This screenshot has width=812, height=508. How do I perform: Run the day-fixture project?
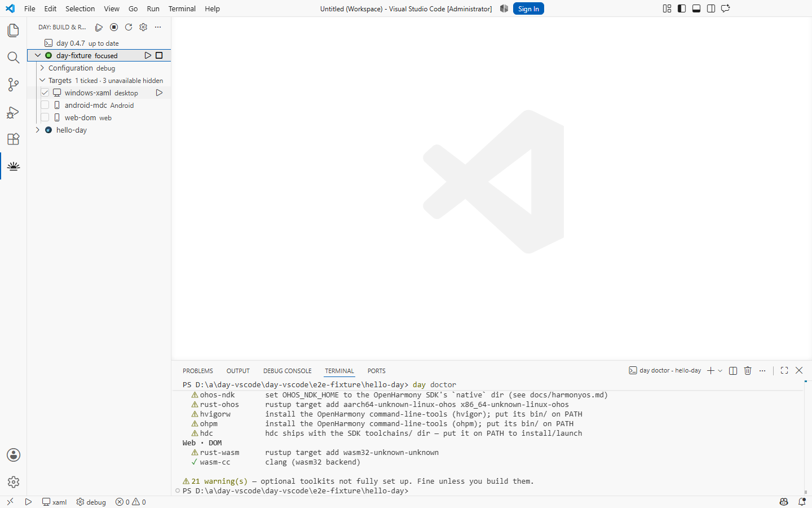[x=148, y=55]
